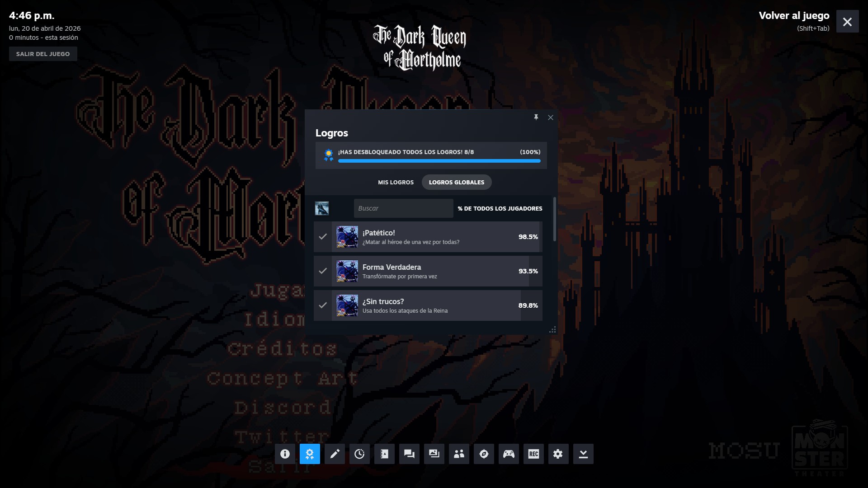Open the playtime clock icon

coord(359,454)
